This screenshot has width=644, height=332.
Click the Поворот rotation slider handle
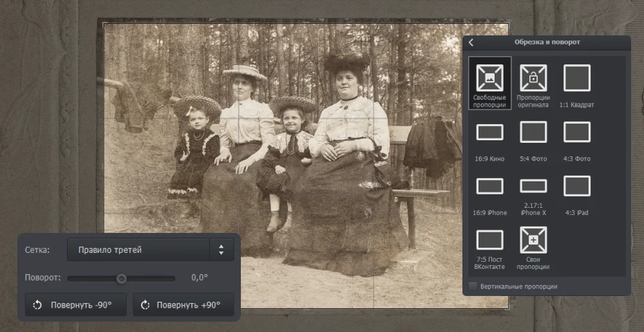121,279
